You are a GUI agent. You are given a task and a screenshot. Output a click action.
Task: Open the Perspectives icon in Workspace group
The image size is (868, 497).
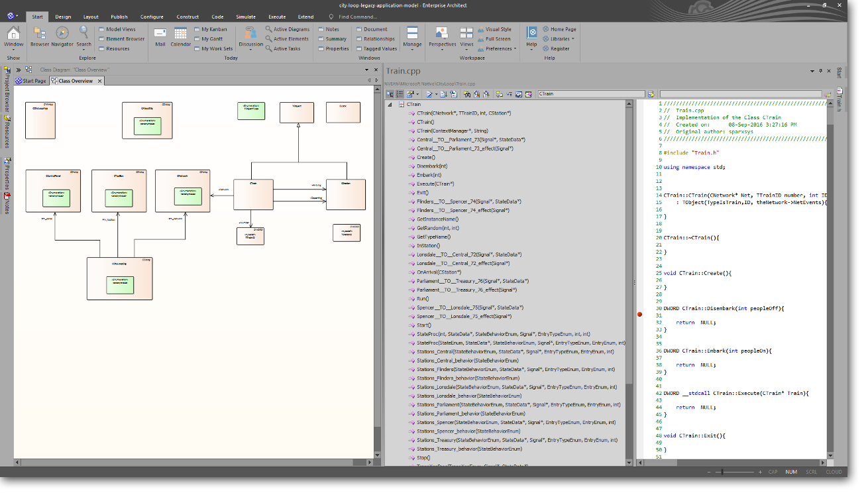point(442,36)
